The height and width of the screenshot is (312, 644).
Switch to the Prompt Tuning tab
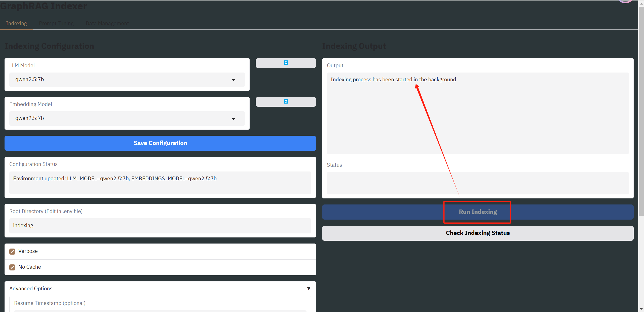[56, 23]
